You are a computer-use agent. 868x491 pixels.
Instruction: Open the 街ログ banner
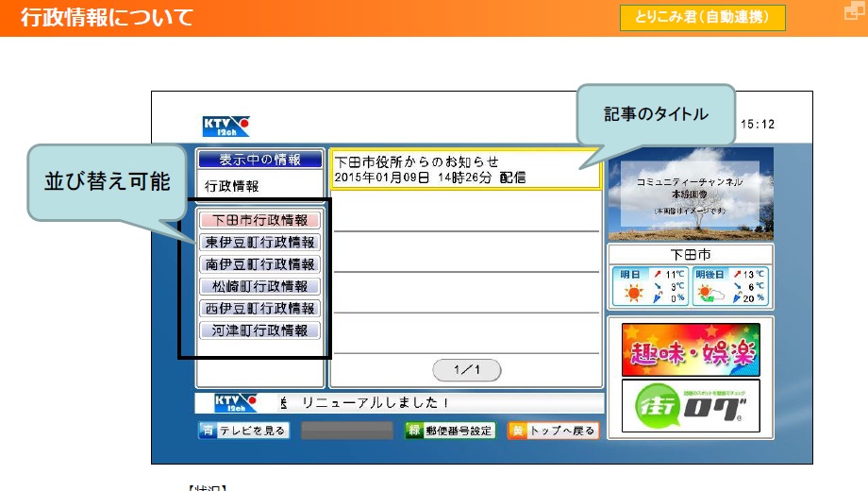(691, 406)
